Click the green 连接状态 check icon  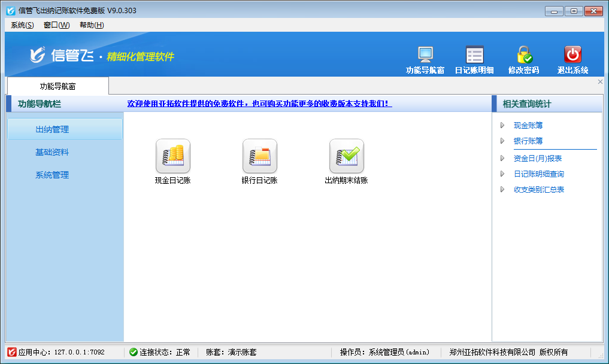click(x=133, y=352)
